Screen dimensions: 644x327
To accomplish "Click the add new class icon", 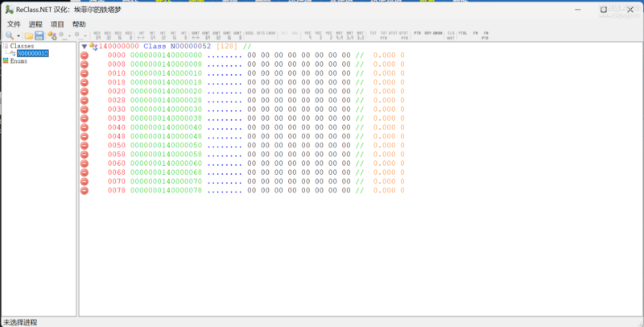I will [x=52, y=35].
